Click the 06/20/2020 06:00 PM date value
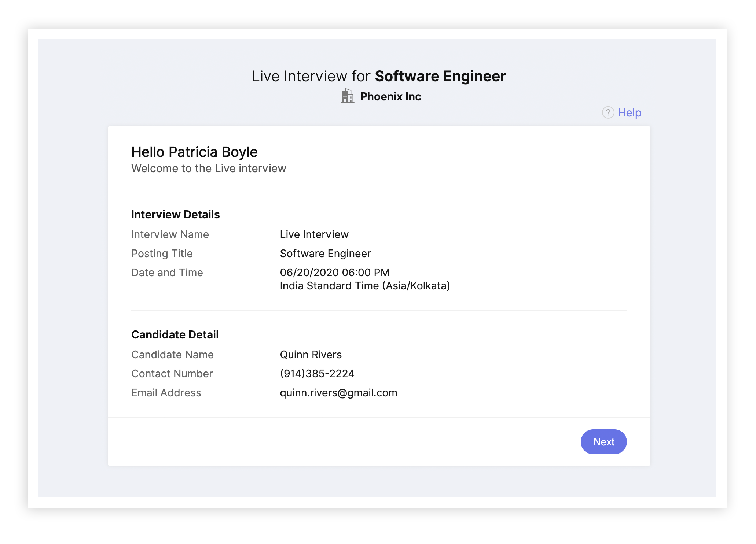 (334, 273)
